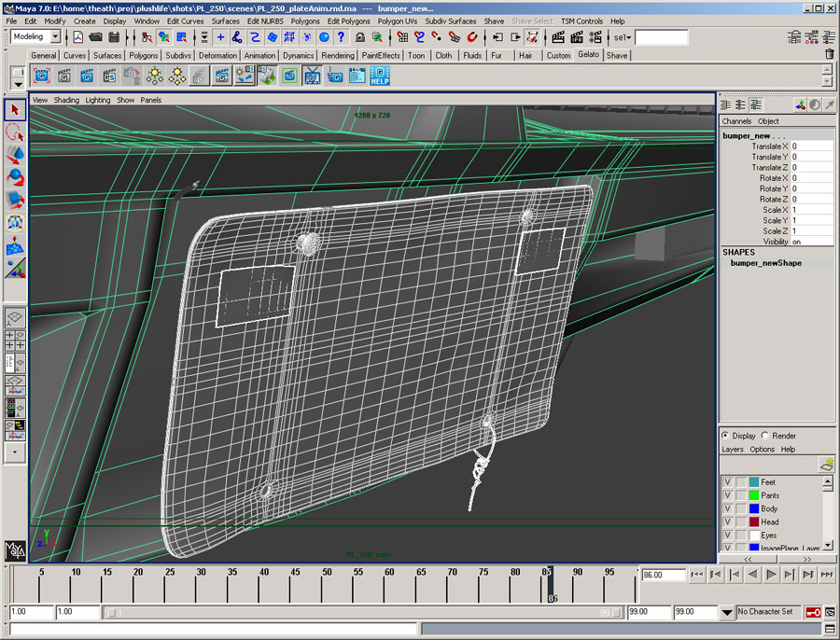Click the Save scene disk icon

[x=114, y=37]
